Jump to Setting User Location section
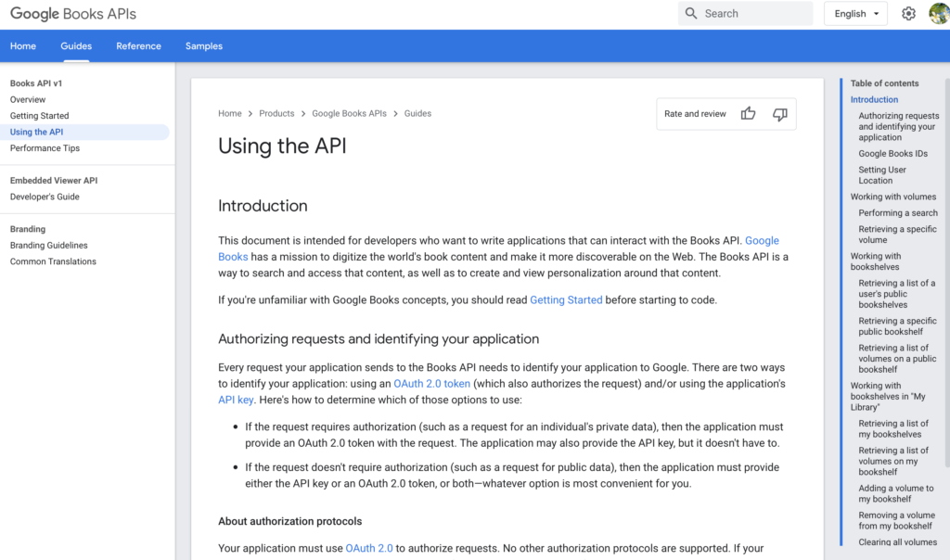Screen dimensions: 950x560 click(882, 175)
